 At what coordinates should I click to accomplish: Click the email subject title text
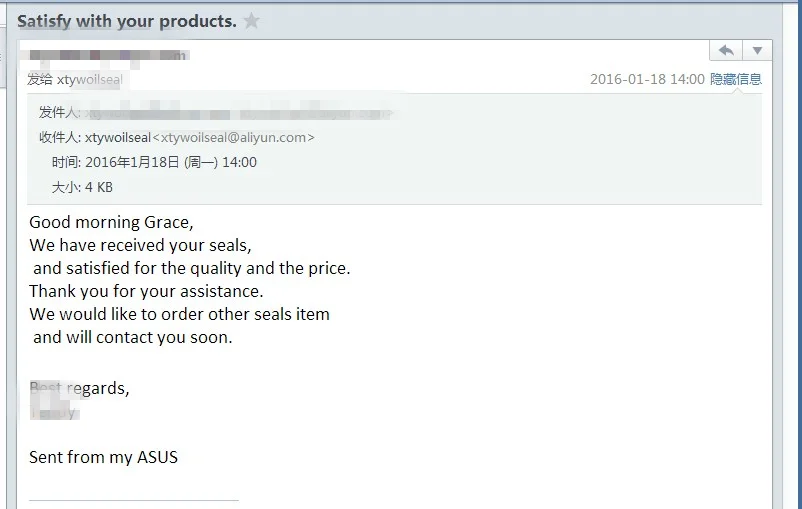tap(127, 21)
